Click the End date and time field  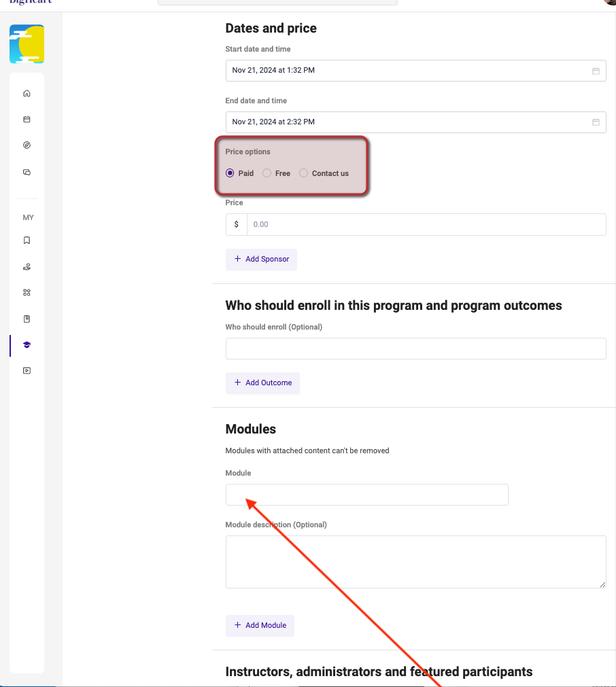coord(415,122)
